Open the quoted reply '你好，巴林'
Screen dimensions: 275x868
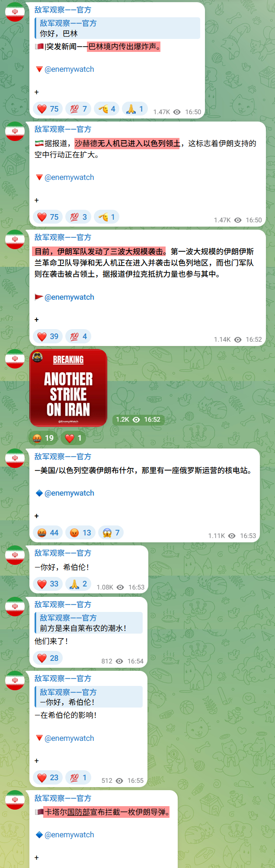117,28
